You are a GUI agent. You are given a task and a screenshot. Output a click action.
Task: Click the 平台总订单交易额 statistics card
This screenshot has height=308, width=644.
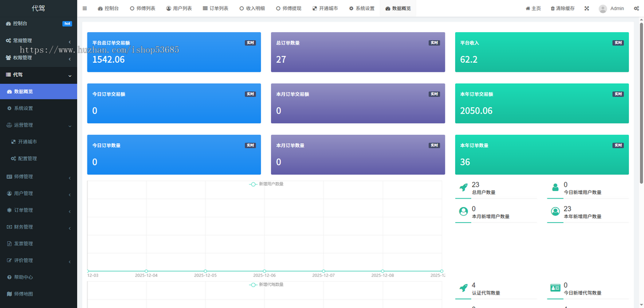(174, 52)
